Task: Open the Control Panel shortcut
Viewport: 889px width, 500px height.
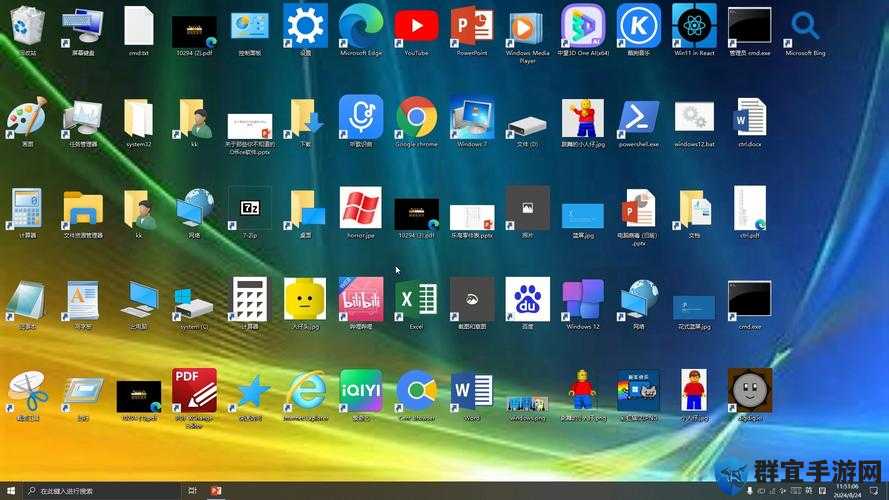Action: (250, 27)
